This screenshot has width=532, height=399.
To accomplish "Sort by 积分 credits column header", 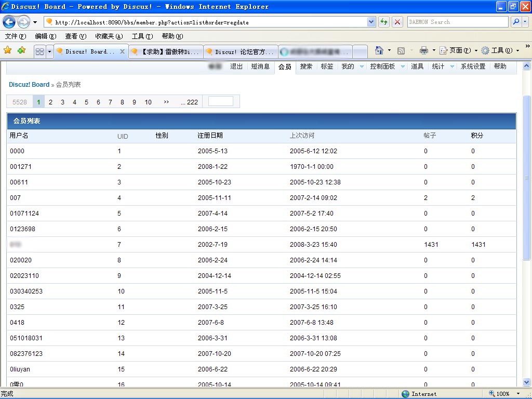I will [x=477, y=136].
